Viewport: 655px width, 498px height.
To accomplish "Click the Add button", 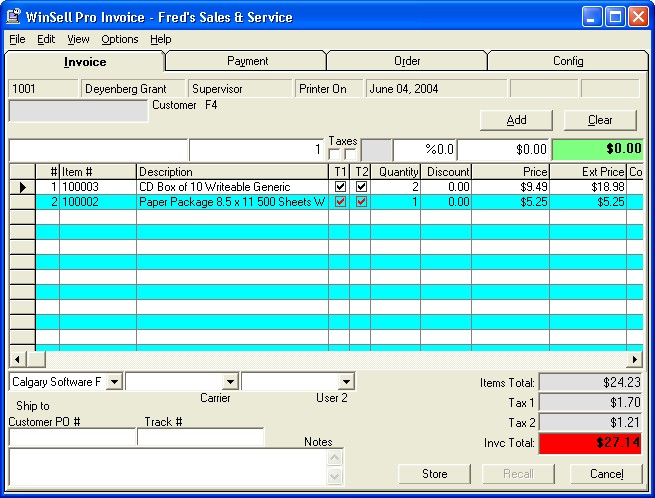I will click(x=516, y=120).
